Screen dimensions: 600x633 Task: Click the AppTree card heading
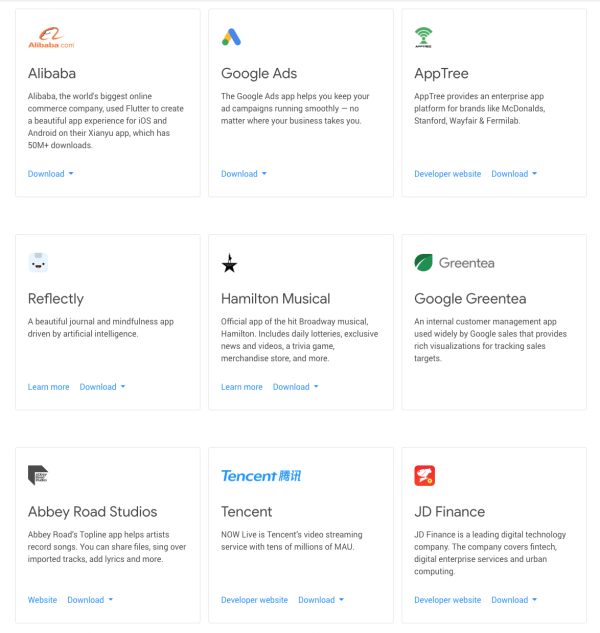point(441,73)
